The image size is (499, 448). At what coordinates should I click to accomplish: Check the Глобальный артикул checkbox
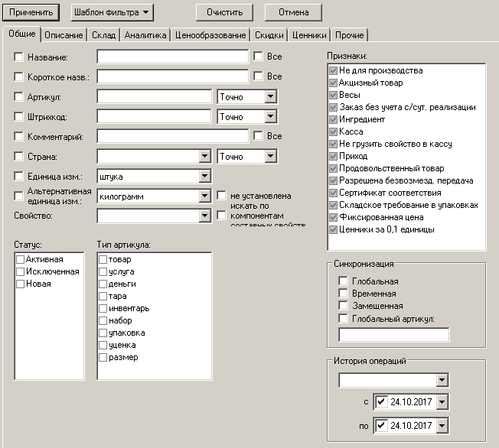343,318
